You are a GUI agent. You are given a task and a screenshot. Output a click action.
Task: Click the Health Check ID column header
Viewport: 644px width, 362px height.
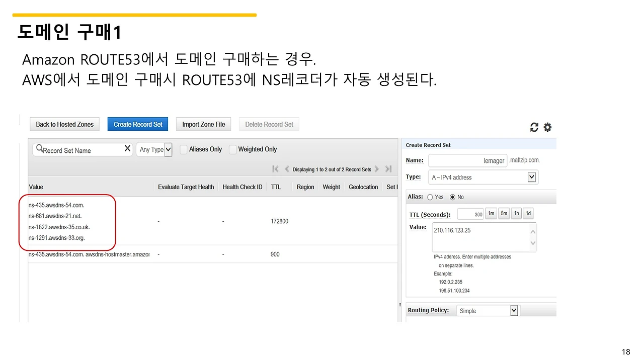tap(243, 187)
